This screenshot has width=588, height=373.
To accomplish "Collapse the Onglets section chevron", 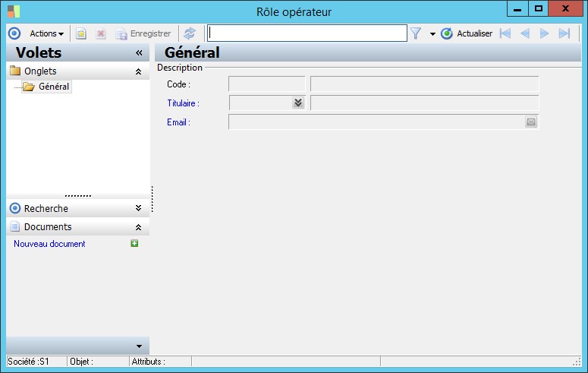I will pos(138,71).
